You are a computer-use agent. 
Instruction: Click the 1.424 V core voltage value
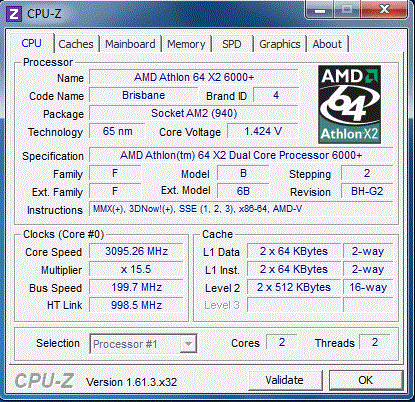pyautogui.click(x=263, y=131)
